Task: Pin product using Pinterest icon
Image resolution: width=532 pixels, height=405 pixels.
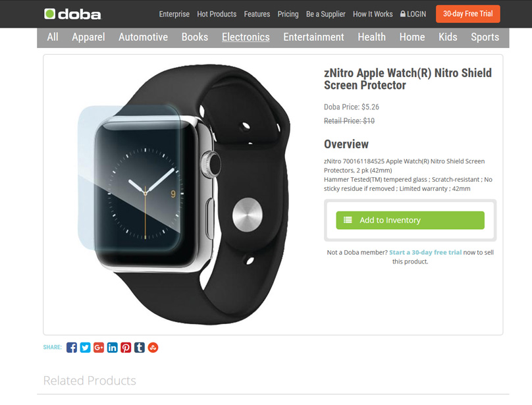Action: point(126,347)
